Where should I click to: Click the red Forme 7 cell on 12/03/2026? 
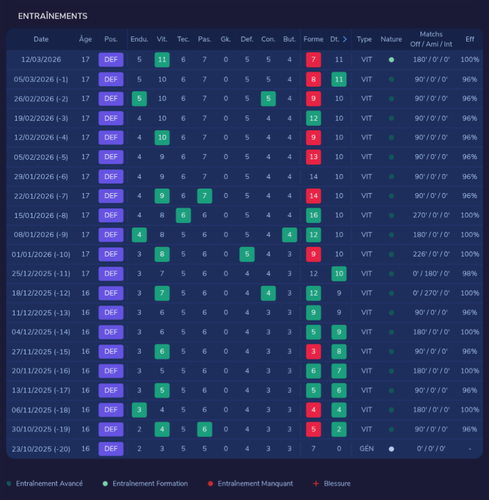coord(313,60)
